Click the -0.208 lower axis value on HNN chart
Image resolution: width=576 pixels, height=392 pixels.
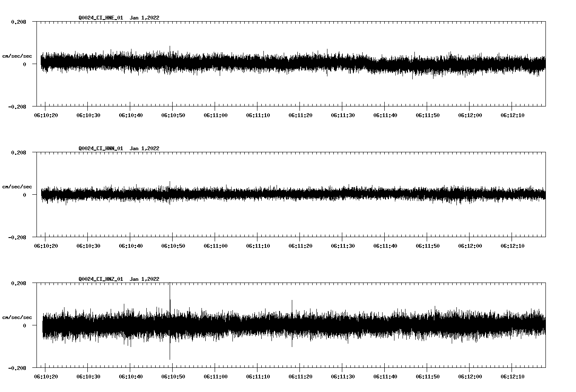(x=17, y=237)
